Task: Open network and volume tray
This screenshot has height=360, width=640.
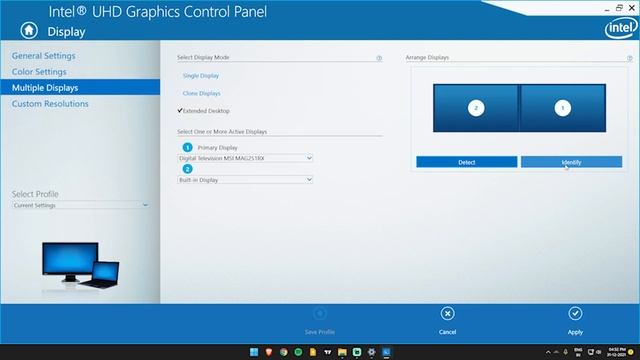Action: coord(594,352)
